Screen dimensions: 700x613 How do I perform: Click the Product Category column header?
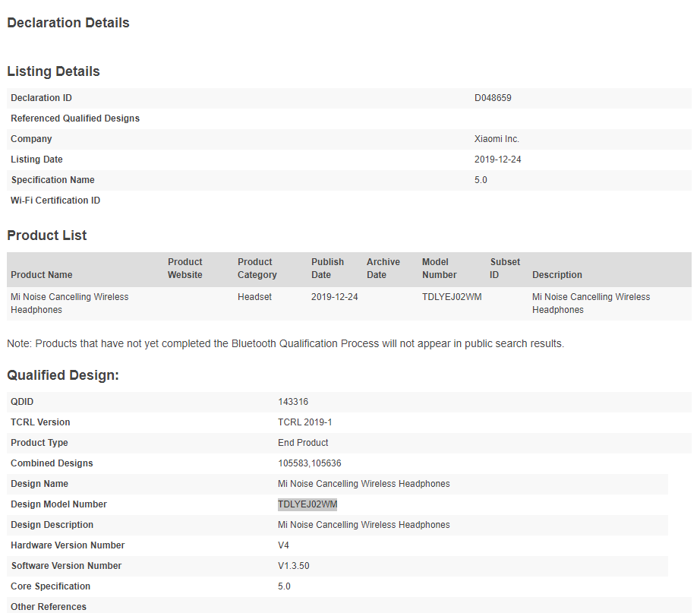point(257,268)
